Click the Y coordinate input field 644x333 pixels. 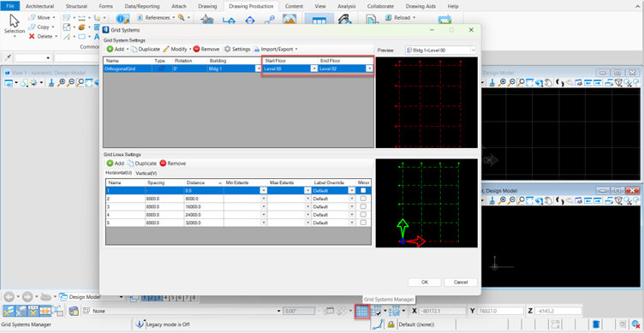501,312
